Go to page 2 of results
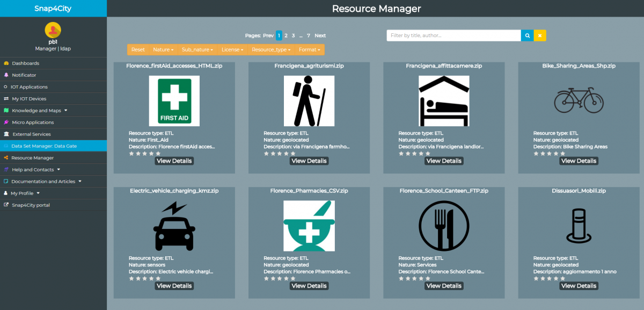The height and width of the screenshot is (310, 644). [x=286, y=35]
